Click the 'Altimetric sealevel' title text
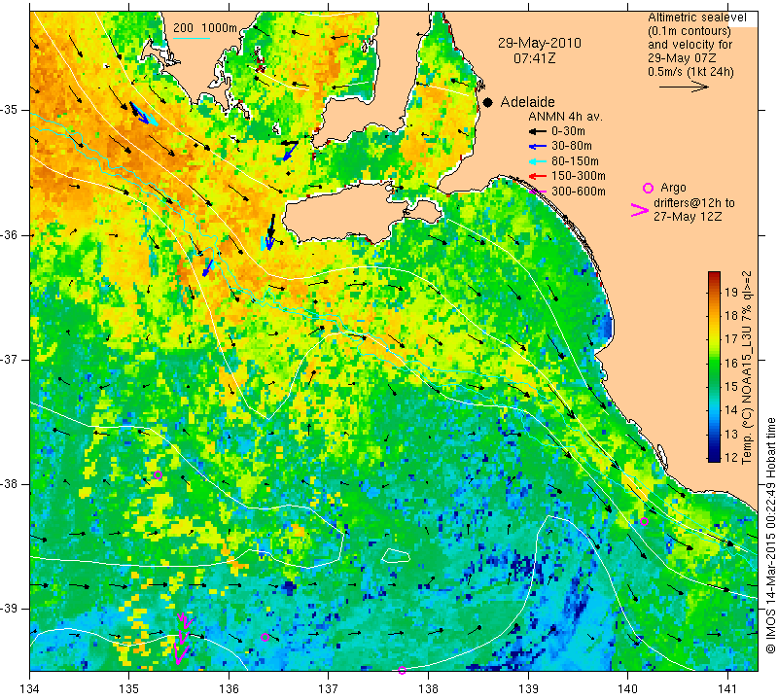The height and width of the screenshot is (700, 778). 696,17
